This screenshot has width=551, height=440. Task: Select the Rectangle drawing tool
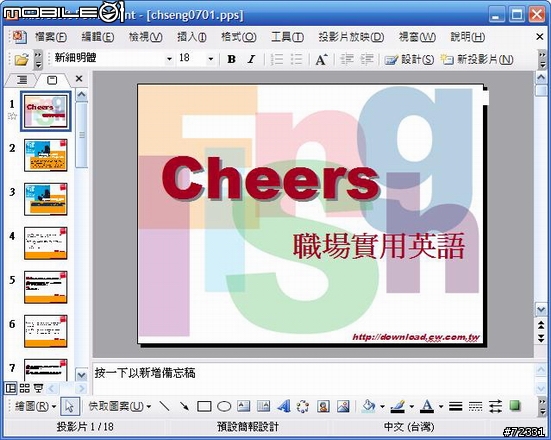click(x=204, y=407)
